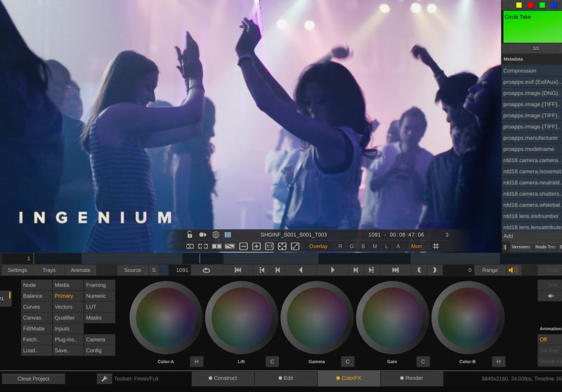Viewport: 562px width, 392px height.
Task: Toggle the Overlay display option
Action: (x=318, y=247)
